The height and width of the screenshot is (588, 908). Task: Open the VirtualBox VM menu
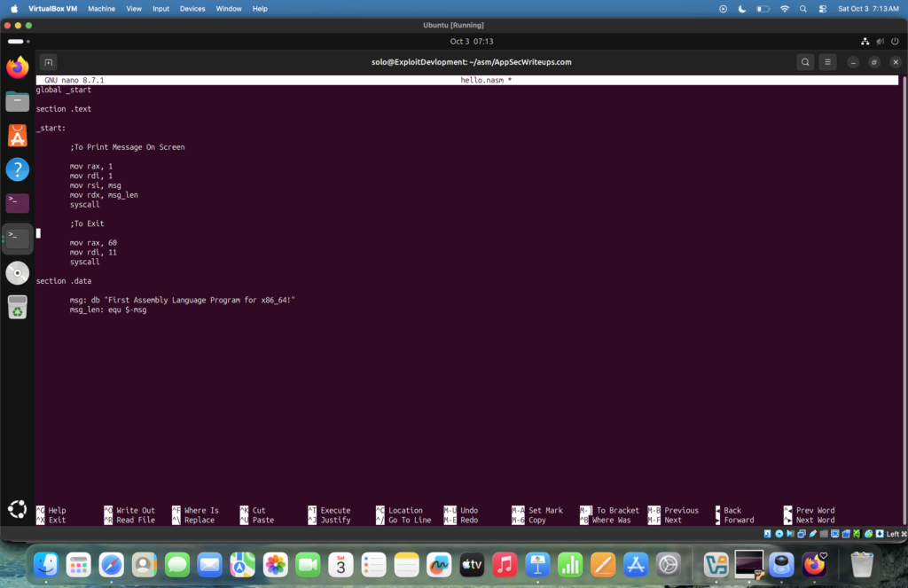pyautogui.click(x=52, y=9)
